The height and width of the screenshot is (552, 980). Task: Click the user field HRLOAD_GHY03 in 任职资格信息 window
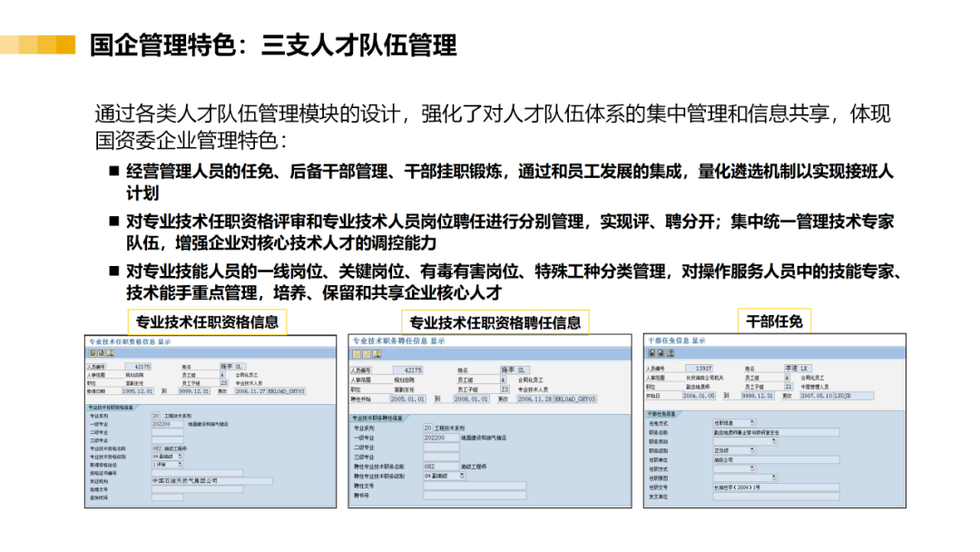coord(286,391)
